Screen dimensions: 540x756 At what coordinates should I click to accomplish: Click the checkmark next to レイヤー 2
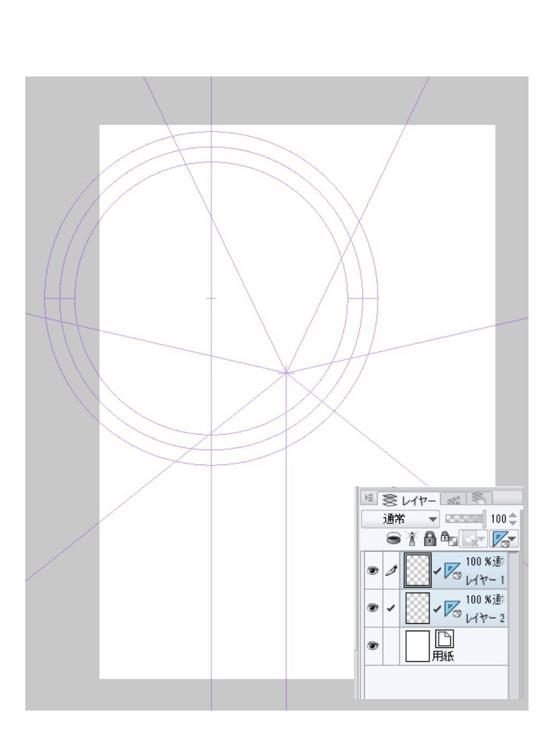tap(391, 608)
